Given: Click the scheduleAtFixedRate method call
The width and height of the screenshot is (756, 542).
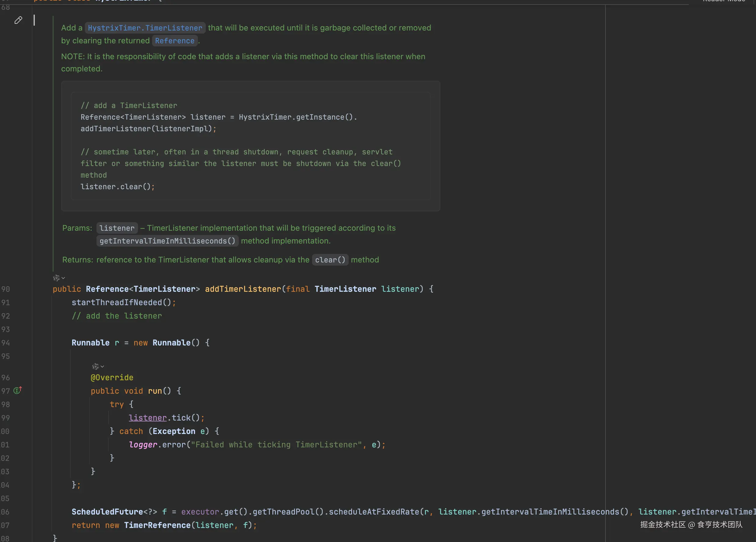Looking at the screenshot, I should pos(374,512).
